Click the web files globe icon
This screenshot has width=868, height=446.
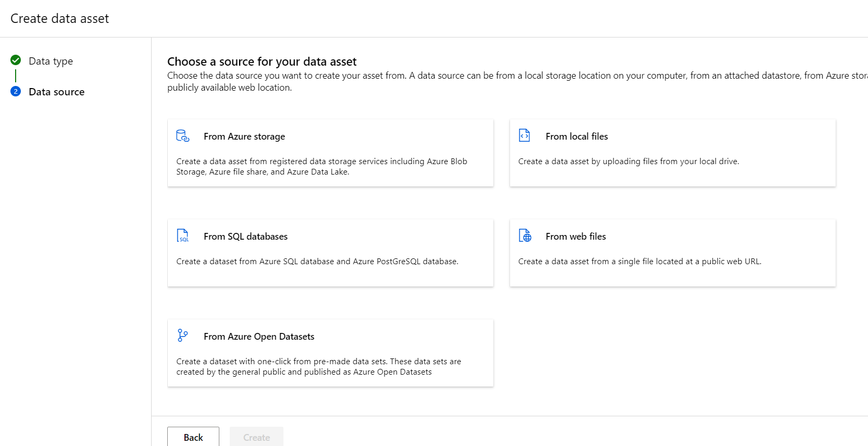click(x=525, y=236)
